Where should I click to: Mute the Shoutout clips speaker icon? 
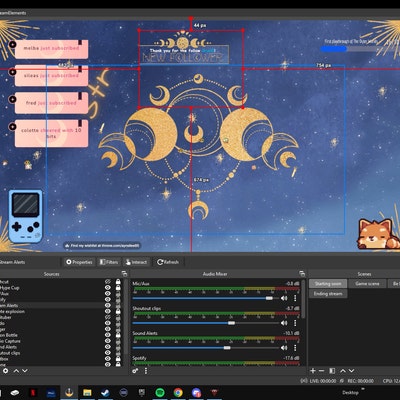pos(284,323)
